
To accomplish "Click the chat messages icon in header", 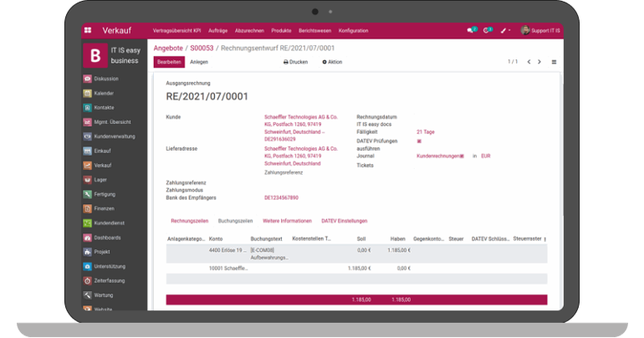I will point(471,30).
